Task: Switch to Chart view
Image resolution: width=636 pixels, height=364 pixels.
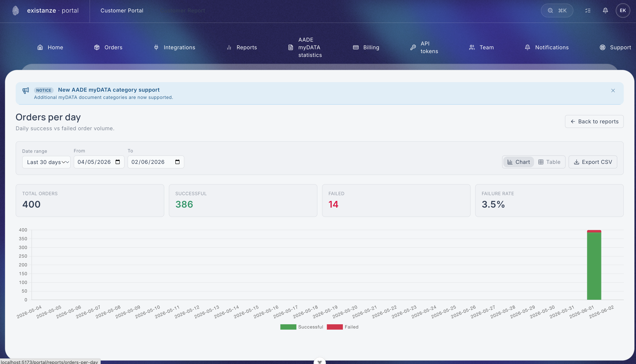Action: pyautogui.click(x=519, y=162)
